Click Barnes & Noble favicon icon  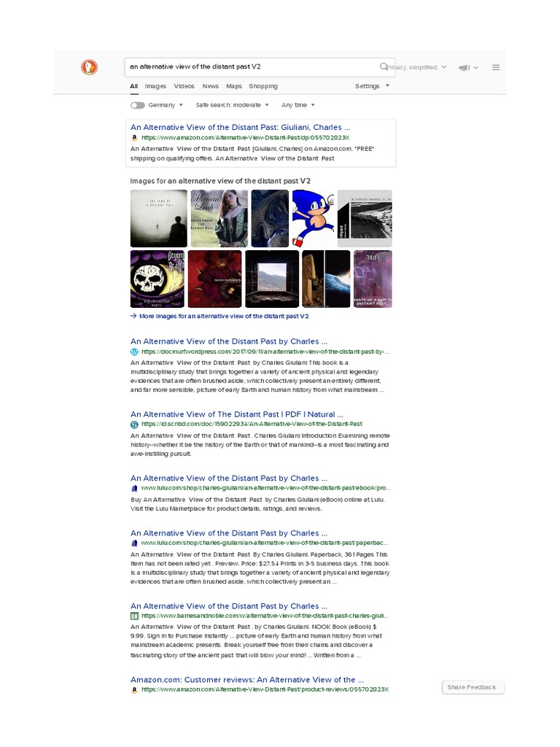(134, 616)
